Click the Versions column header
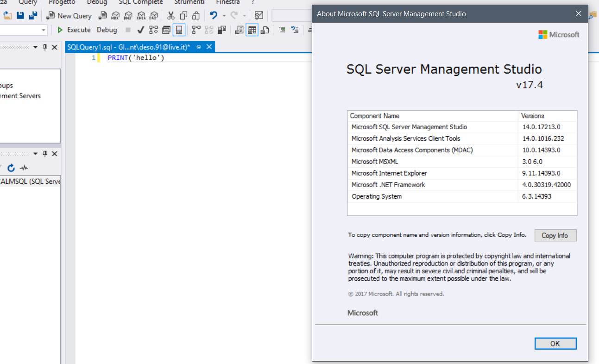This screenshot has width=599, height=364. [548, 116]
